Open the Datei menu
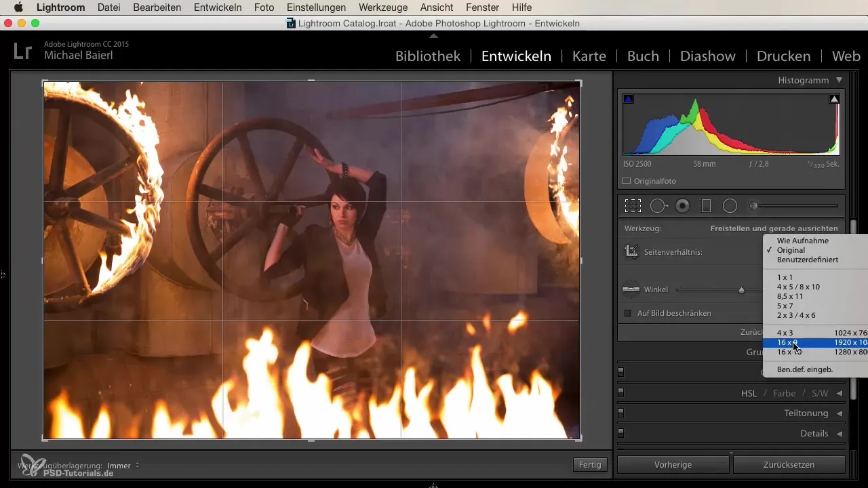The image size is (868, 488). tap(109, 7)
